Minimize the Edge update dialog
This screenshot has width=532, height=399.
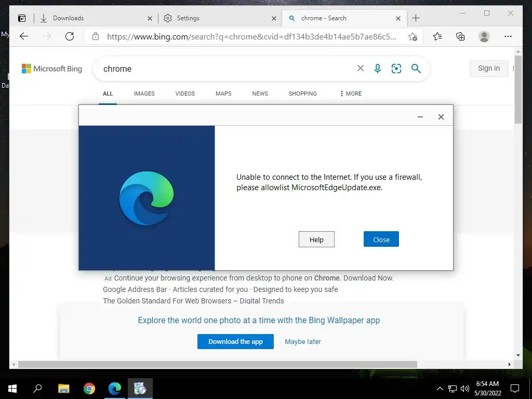point(420,117)
